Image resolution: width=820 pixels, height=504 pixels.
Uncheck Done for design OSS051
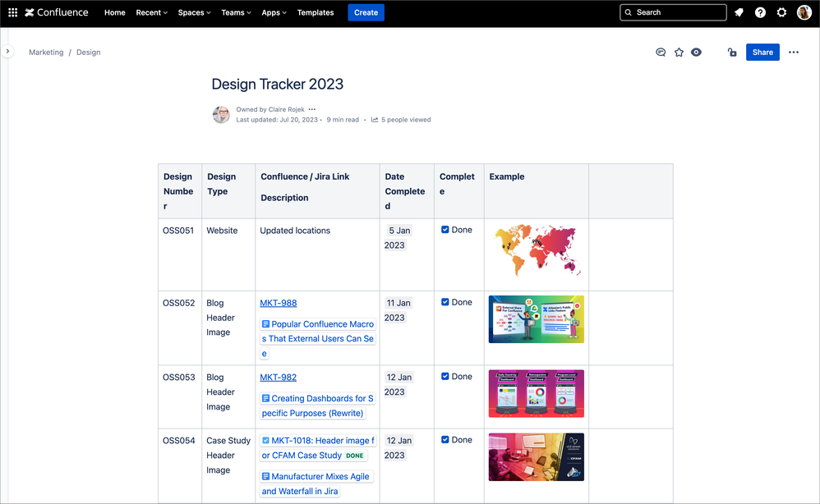(x=445, y=229)
